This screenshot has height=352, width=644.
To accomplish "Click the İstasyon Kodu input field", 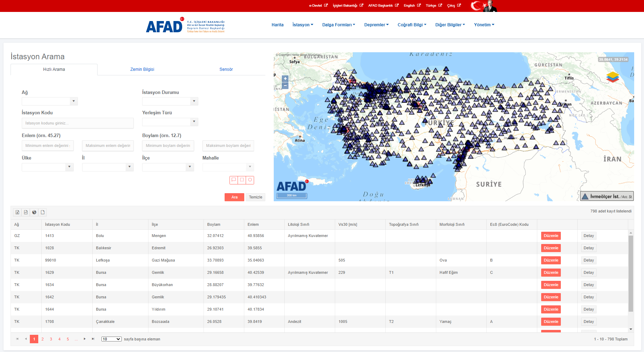I will [x=78, y=123].
